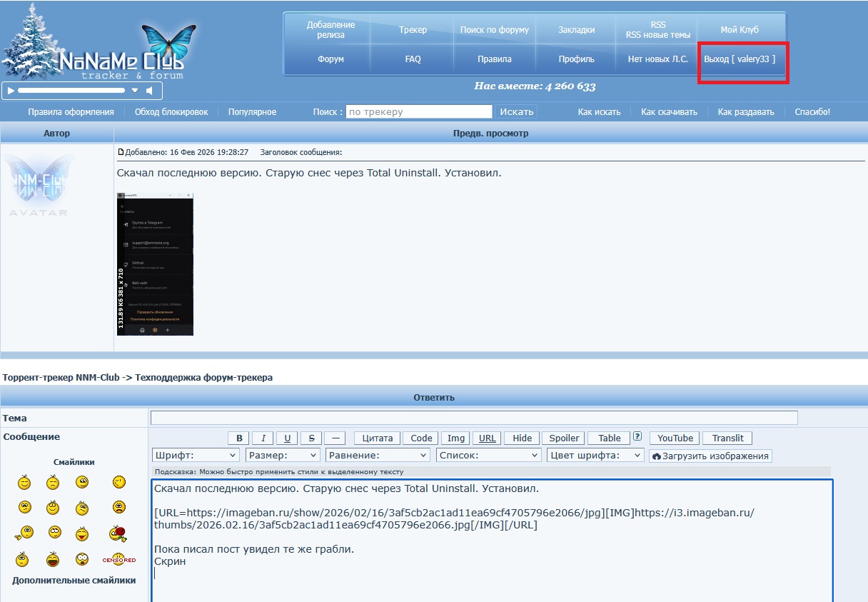Viewport: 868px width, 602px height.
Task: Apply bold formatting with B button
Action: coord(238,438)
